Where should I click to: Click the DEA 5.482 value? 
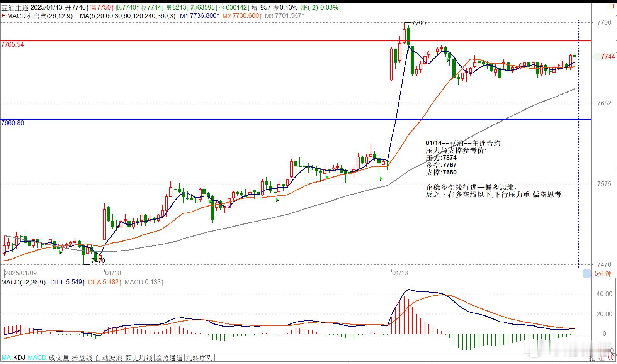tap(105, 282)
